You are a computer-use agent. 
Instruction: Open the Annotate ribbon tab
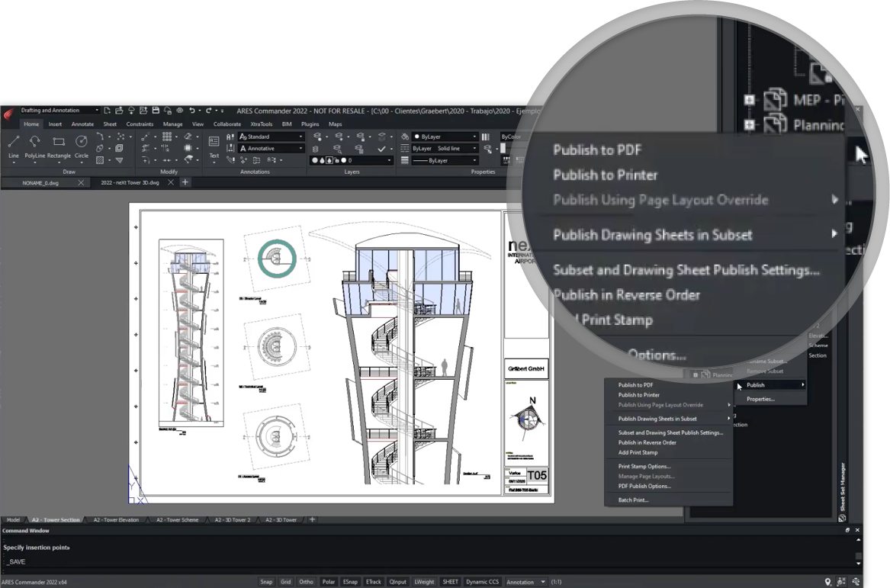[82, 124]
